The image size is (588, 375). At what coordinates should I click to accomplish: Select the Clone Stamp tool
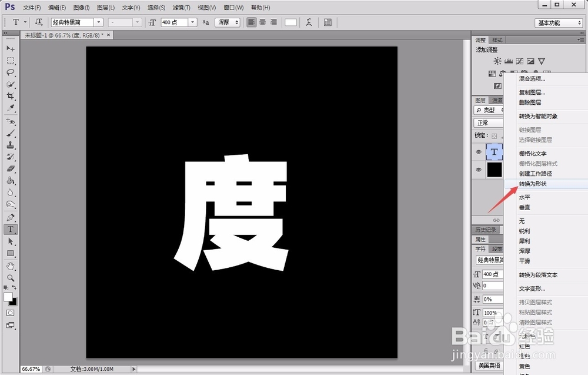[11, 145]
